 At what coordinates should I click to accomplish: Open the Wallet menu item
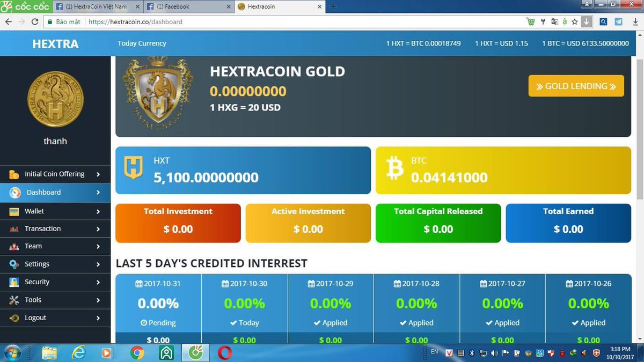coord(55,211)
